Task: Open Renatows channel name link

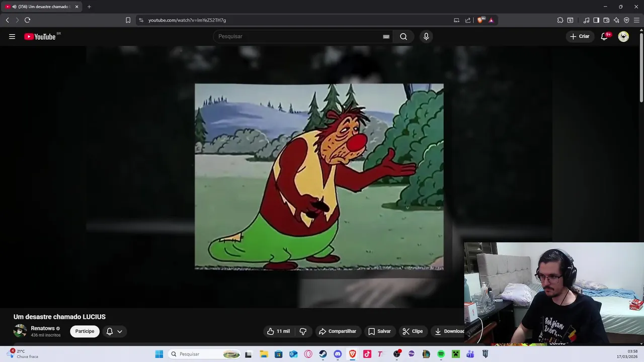Action: (x=43, y=328)
